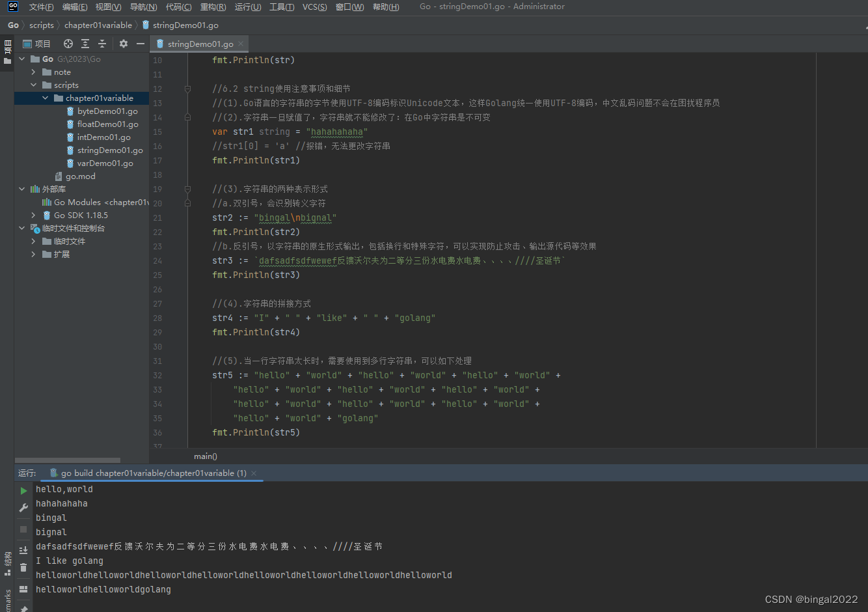This screenshot has width=868, height=612.
Task: Click the GoLand logo icon in title bar
Action: 12,7
